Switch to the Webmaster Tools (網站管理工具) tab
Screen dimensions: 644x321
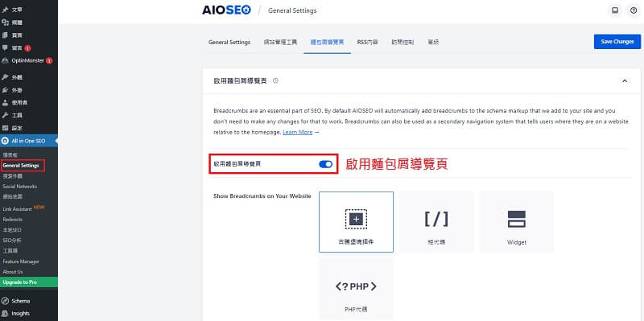click(x=280, y=43)
